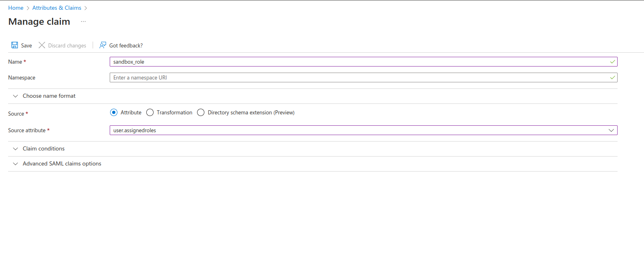Image resolution: width=644 pixels, height=260 pixels.
Task: Select the Transformation source option
Action: coord(150,112)
